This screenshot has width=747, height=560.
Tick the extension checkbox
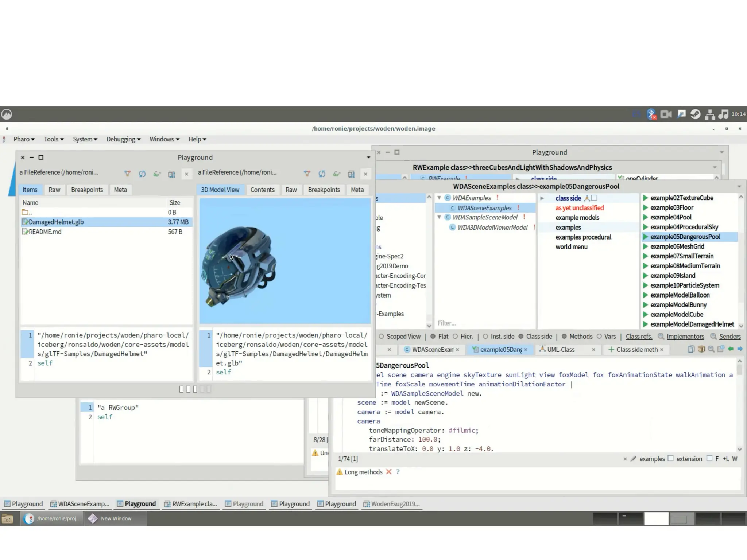pyautogui.click(x=709, y=458)
